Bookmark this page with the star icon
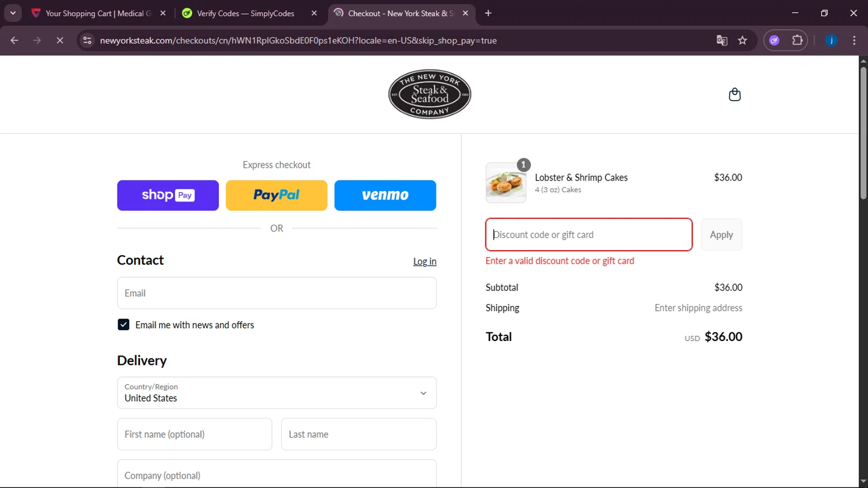868x488 pixels. [x=742, y=41]
